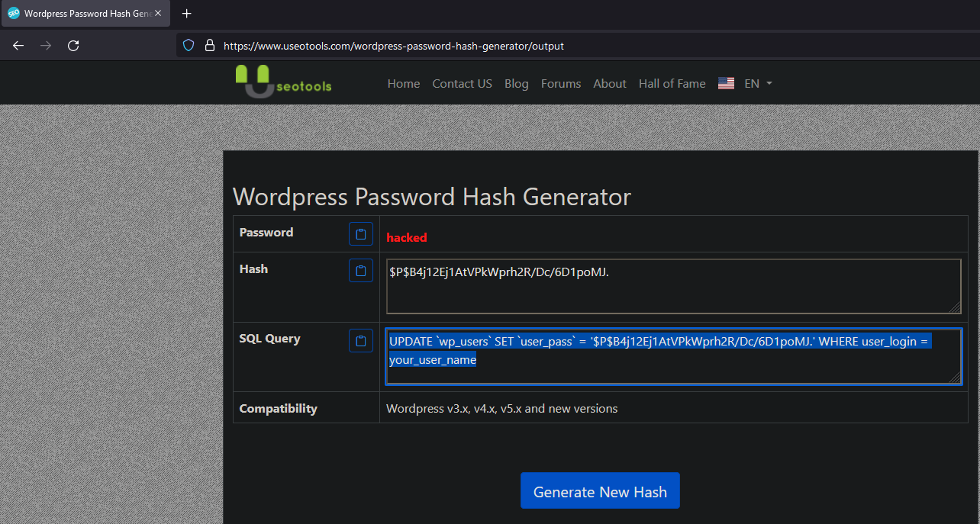Select the Wordpress Password Hash Generator tab
980x524 pixels.
coord(85,14)
